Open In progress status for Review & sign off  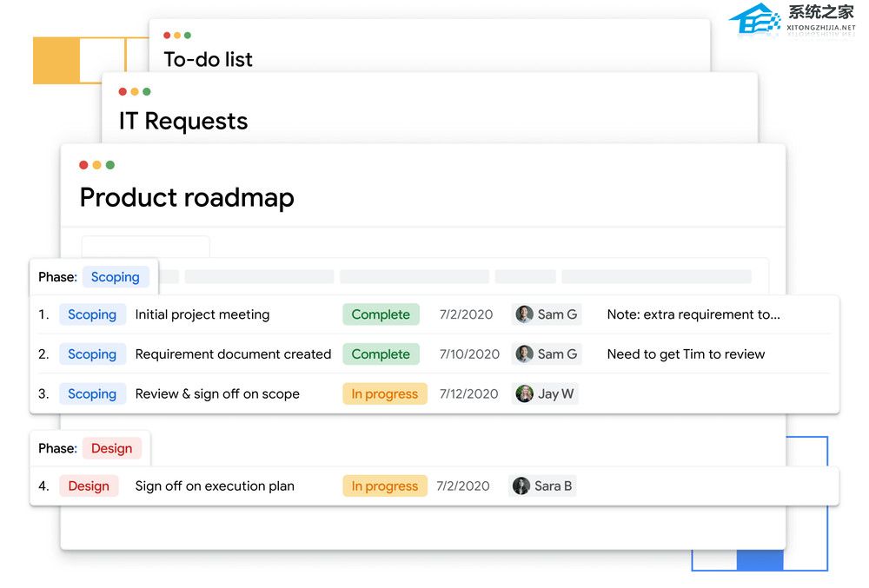pyautogui.click(x=385, y=394)
